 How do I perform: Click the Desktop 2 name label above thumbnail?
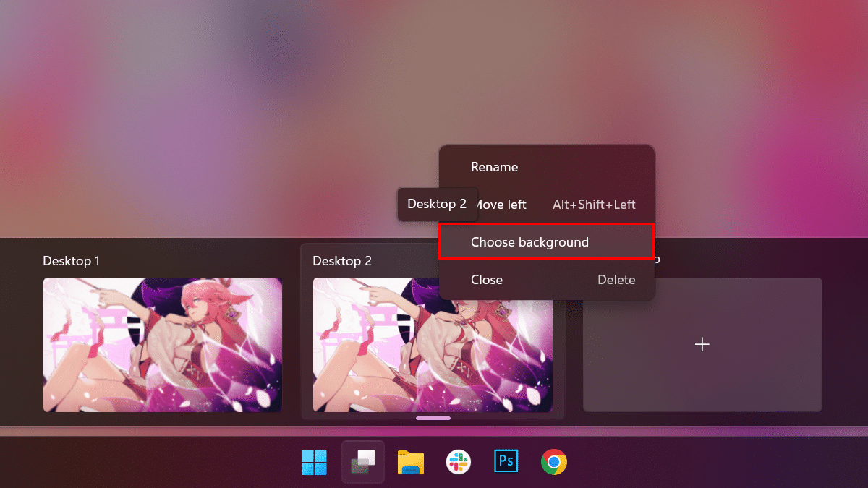click(x=342, y=261)
